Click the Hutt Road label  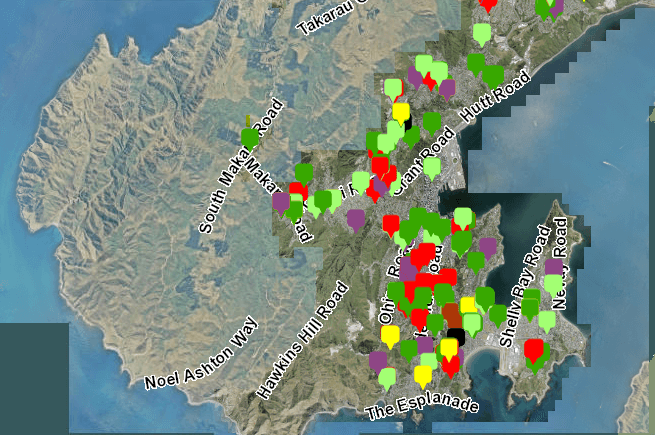495,97
